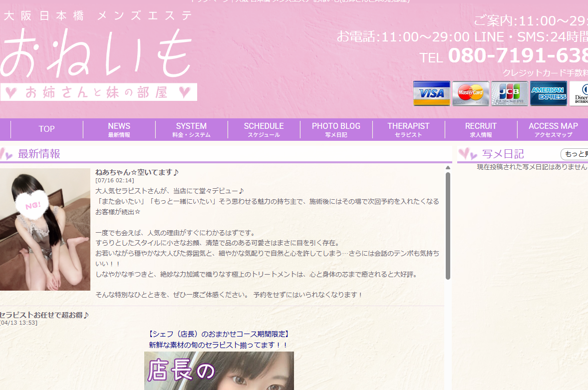Click the MasterCard logo icon

tap(471, 93)
